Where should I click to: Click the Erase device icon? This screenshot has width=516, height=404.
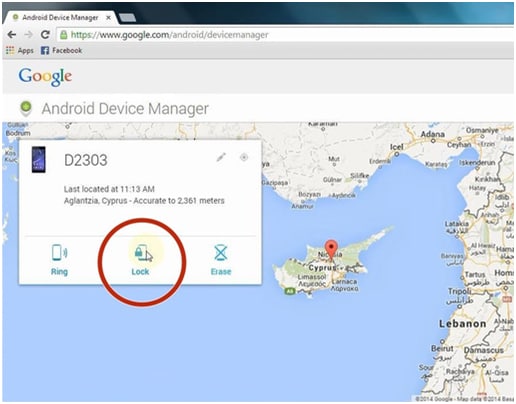coord(221,253)
